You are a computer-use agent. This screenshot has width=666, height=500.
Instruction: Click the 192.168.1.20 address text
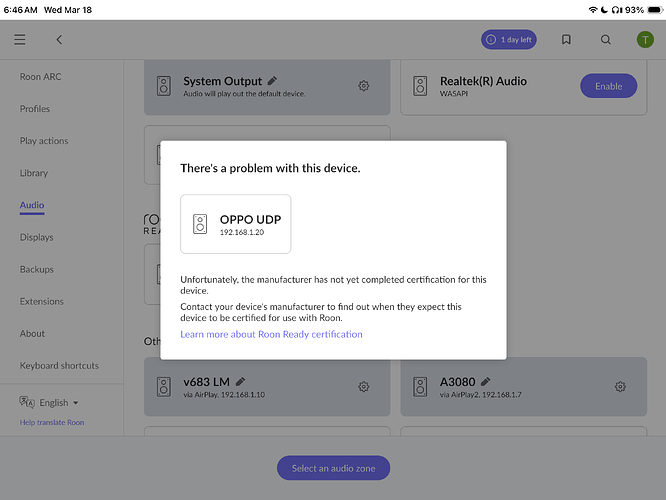click(242, 232)
